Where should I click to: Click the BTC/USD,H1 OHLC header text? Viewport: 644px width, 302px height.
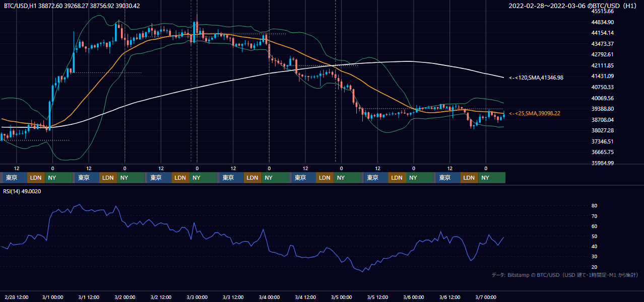(x=72, y=6)
